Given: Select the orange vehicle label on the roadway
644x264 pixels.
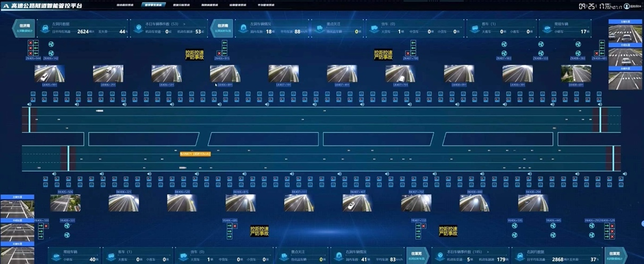Looking at the screenshot, I should click(x=195, y=154).
